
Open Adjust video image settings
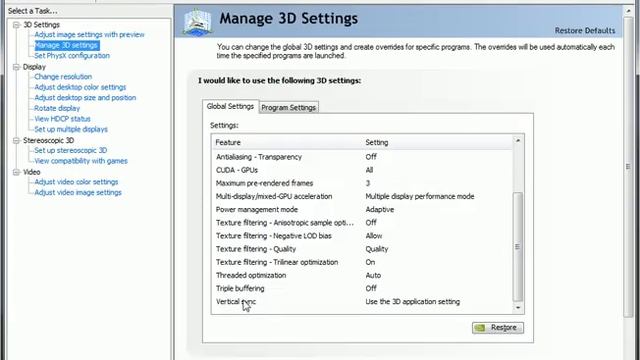point(78,193)
